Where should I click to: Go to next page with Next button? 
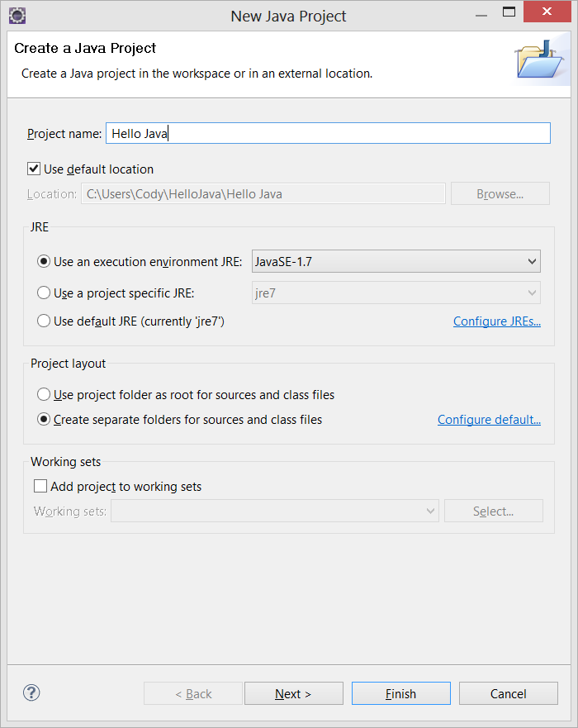[294, 693]
